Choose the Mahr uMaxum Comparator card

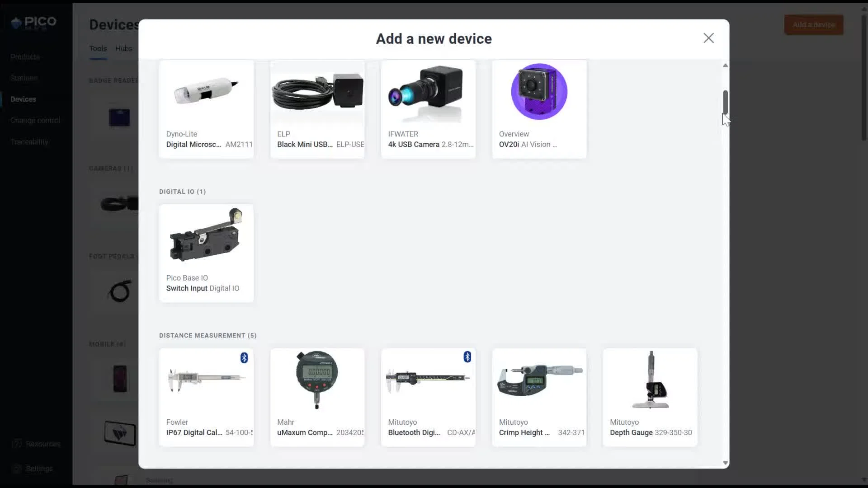317,397
